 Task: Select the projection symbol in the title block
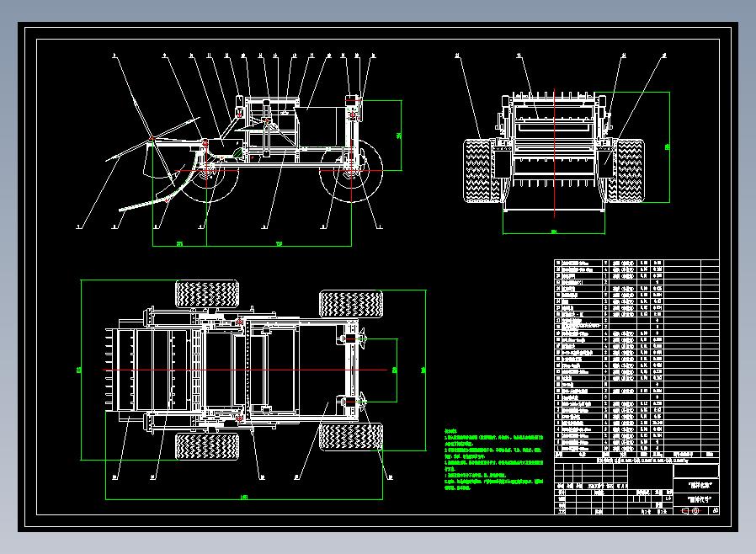pyautogui.click(x=690, y=510)
